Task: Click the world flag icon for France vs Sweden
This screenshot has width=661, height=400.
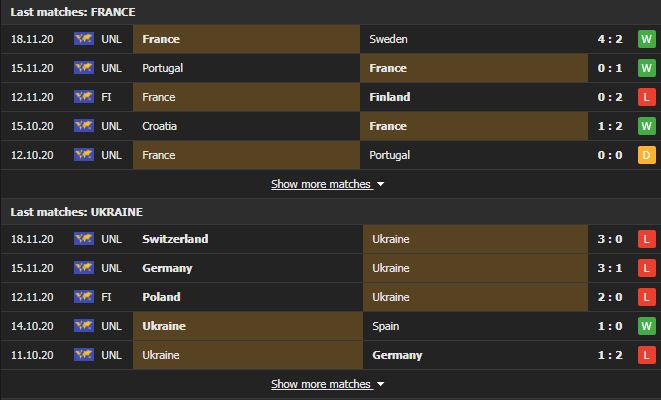Action: tap(84, 39)
